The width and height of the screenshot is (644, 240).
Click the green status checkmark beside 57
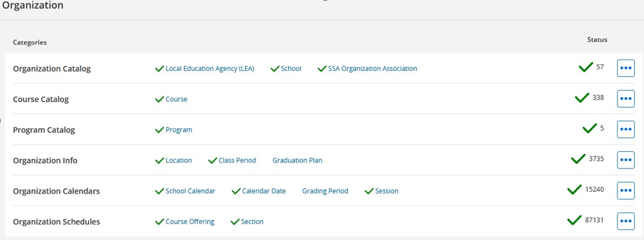(586, 67)
